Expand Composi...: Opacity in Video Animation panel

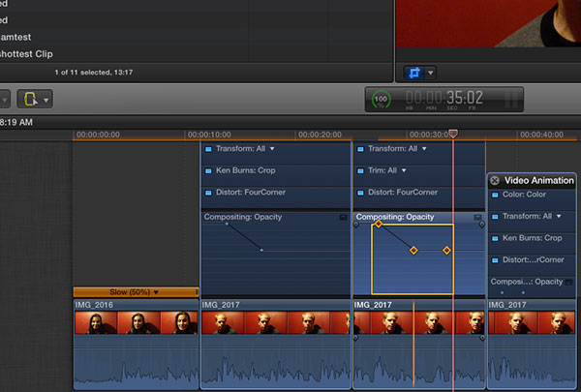(568, 283)
